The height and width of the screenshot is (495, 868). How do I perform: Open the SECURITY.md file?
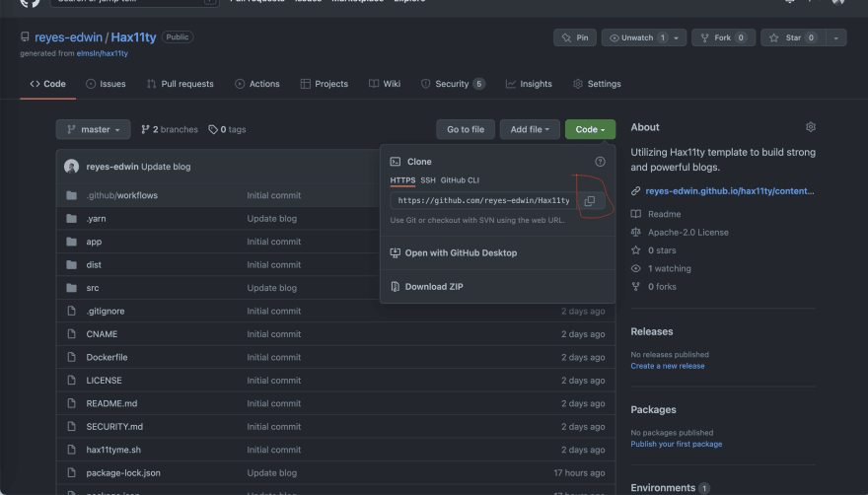coord(114,427)
